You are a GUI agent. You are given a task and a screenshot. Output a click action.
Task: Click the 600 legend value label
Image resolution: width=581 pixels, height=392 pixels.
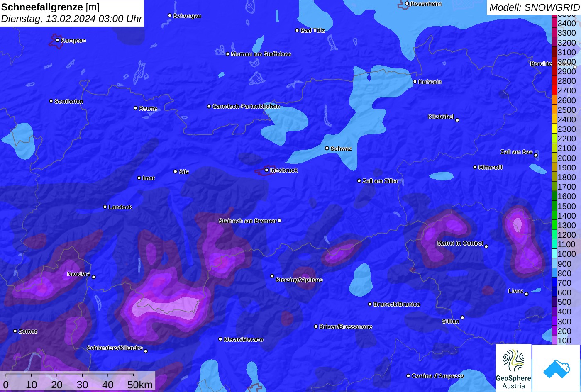point(564,292)
